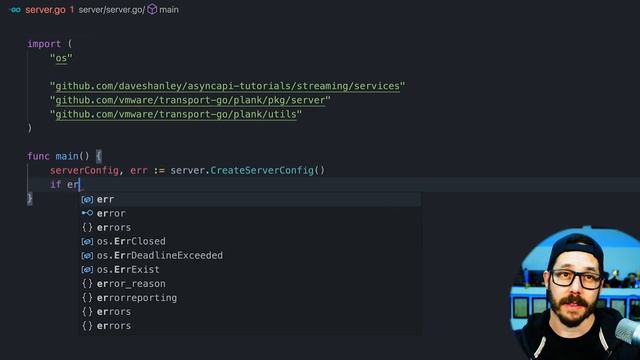Click the cube icon before main breadcrumb
Screen dimensions: 640x360
click(152, 9)
